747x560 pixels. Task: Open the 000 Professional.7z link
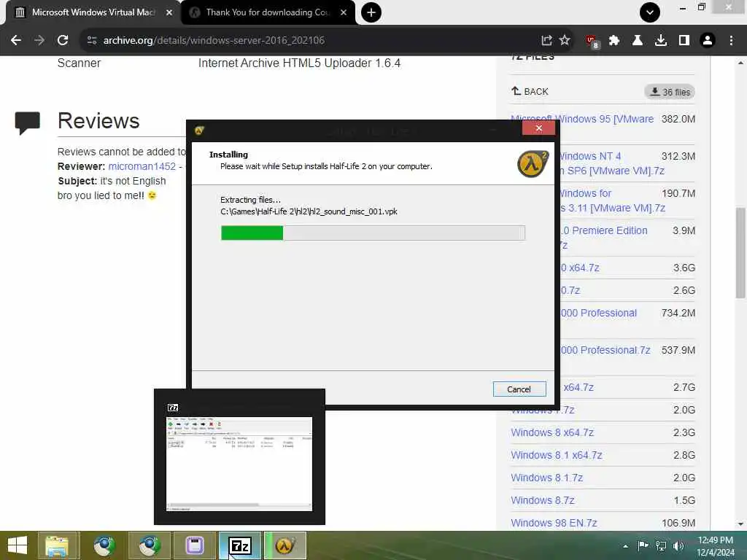pyautogui.click(x=605, y=350)
